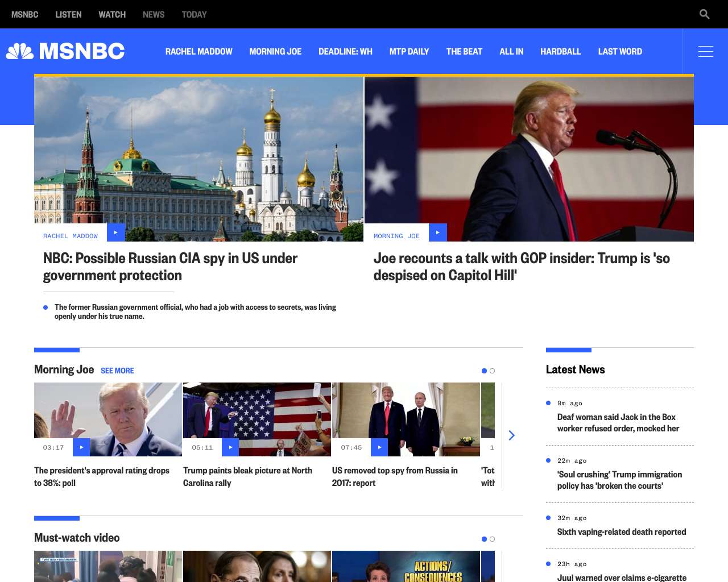Click SEE MORE next to Morning Joe
Screen dimensions: 728x582
coord(117,371)
